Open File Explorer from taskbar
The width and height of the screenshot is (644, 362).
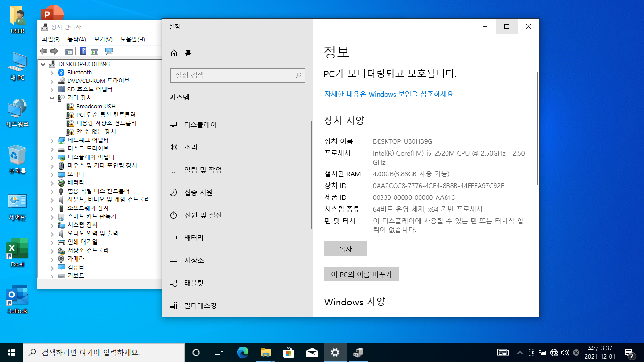[266, 352]
